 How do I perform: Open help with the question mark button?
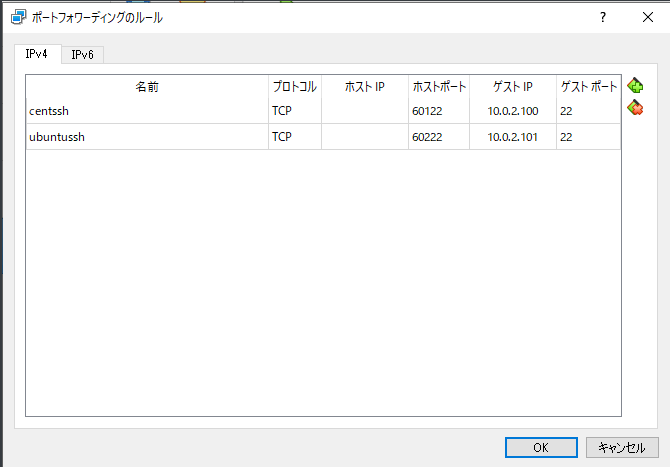tap(602, 17)
